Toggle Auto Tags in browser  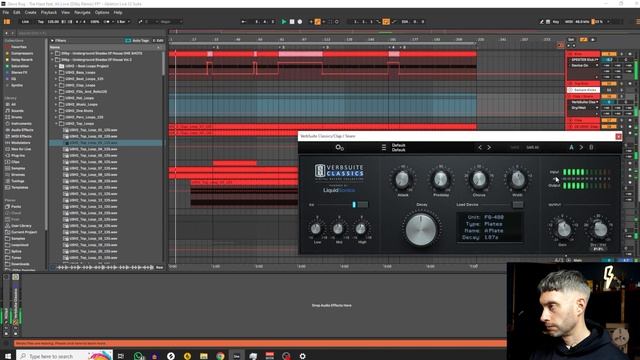137,40
